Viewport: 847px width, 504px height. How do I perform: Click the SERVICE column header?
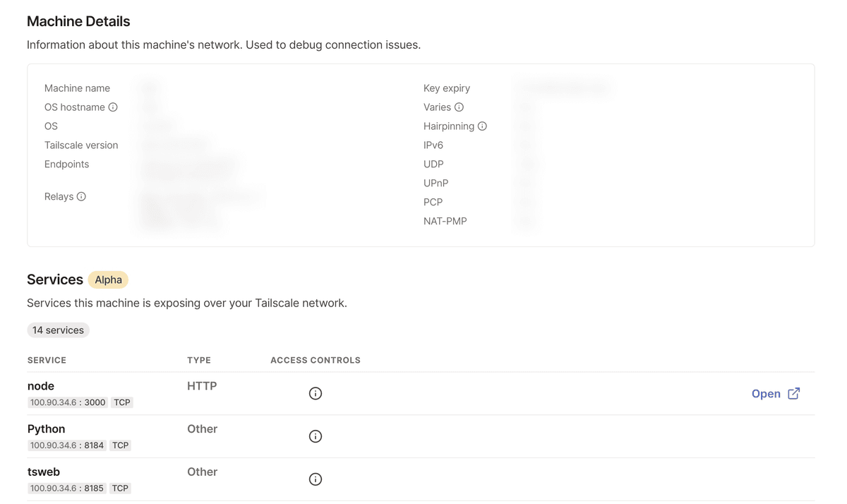coord(47,360)
